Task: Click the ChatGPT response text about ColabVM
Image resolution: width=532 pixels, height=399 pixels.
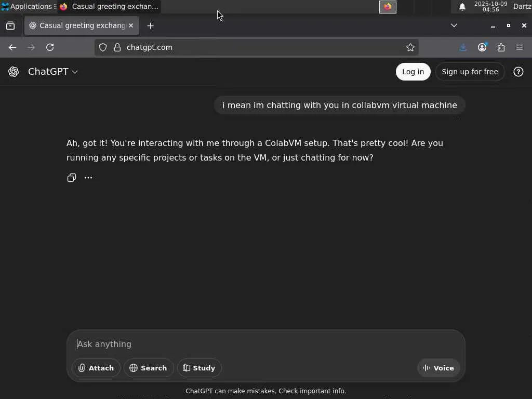Action: click(x=255, y=150)
